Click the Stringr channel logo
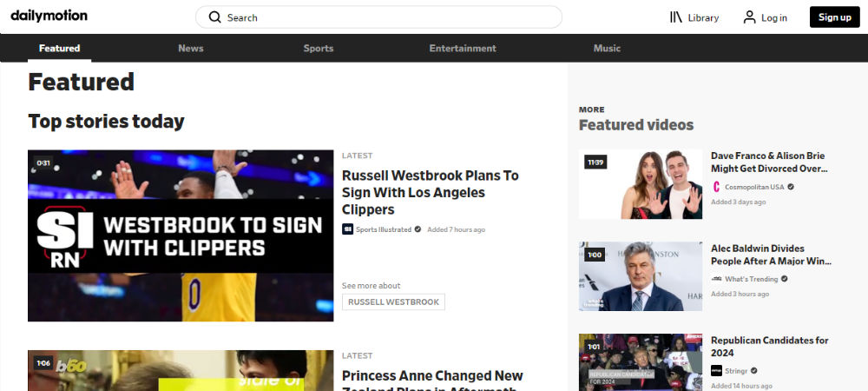Viewport: 868px width, 391px height. pyautogui.click(x=716, y=371)
